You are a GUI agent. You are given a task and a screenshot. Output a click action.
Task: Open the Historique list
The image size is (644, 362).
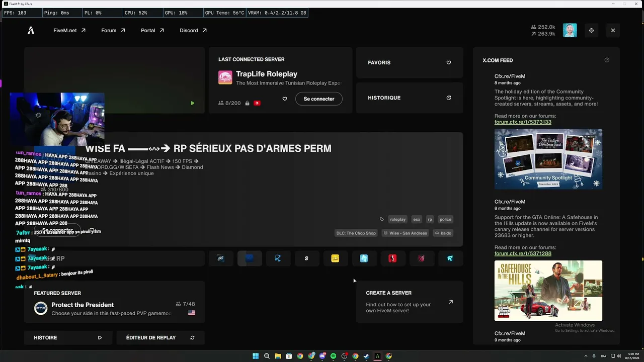click(410, 98)
